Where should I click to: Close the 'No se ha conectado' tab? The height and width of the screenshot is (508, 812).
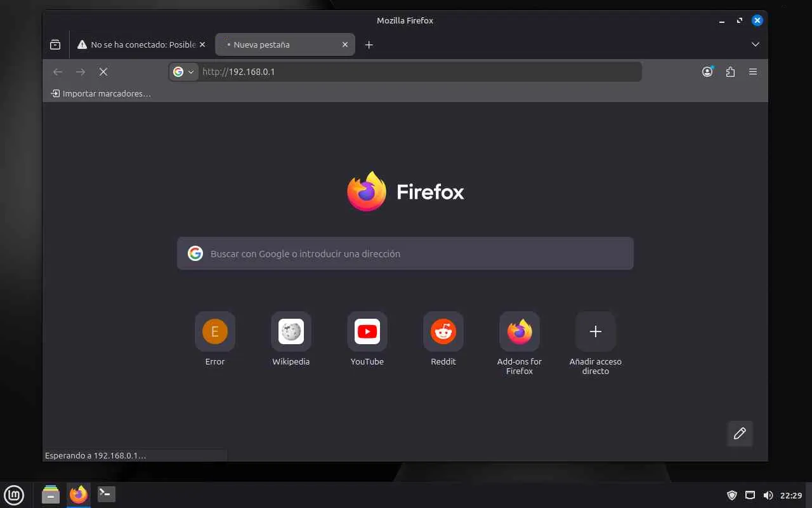[x=202, y=44]
